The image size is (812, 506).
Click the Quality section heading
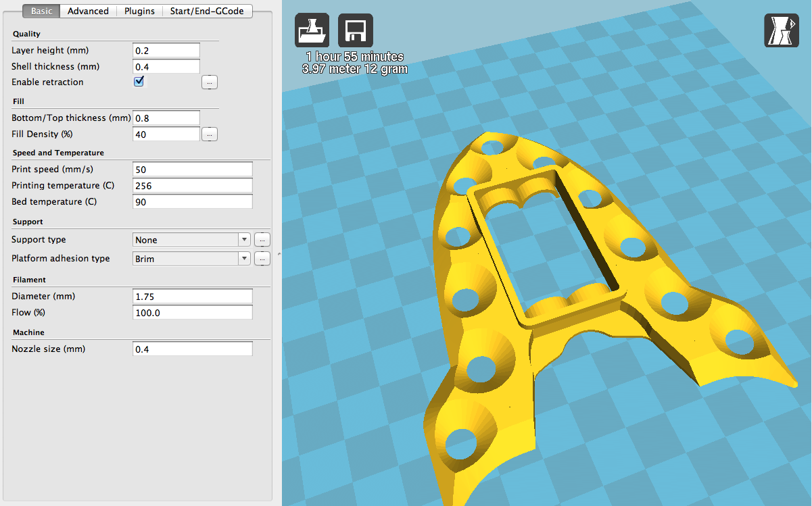pos(26,34)
